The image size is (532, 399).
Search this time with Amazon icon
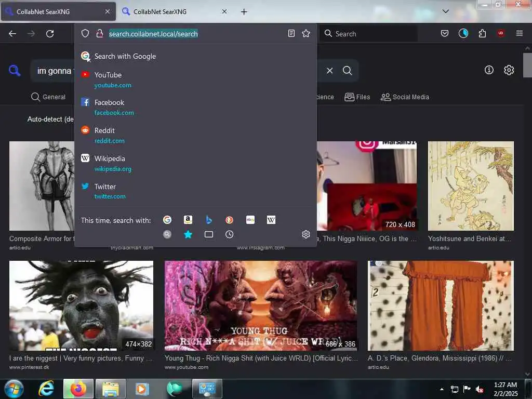pos(188,220)
